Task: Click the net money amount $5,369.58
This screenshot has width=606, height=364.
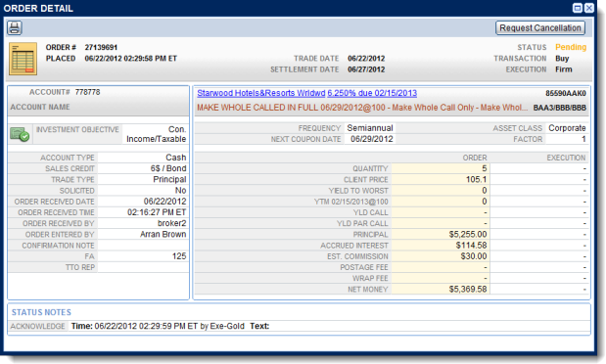Action: coord(468,289)
